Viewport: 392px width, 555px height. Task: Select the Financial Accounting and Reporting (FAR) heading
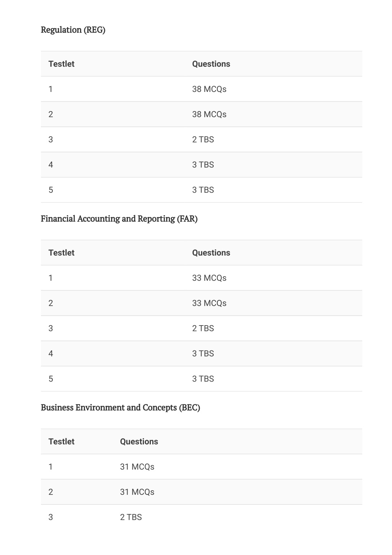click(x=119, y=219)
